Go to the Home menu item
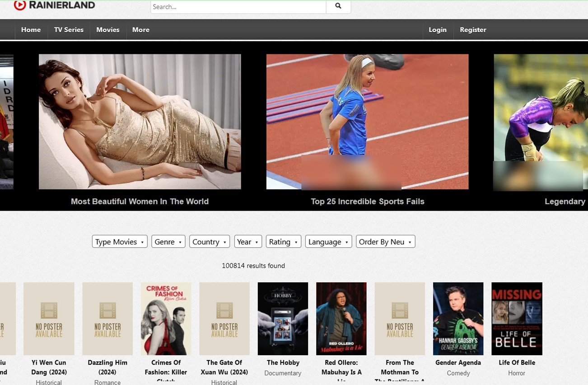 [31, 30]
